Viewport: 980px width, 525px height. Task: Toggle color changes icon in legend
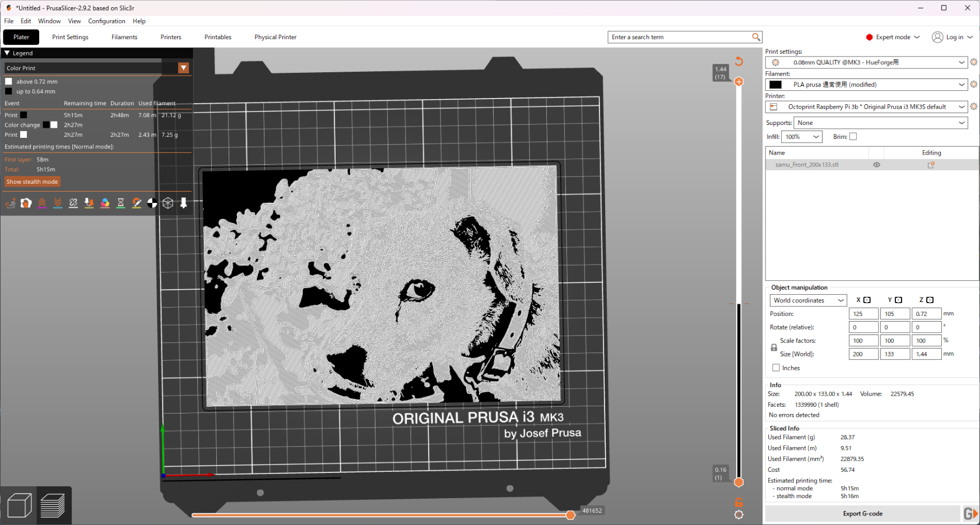pos(105,203)
